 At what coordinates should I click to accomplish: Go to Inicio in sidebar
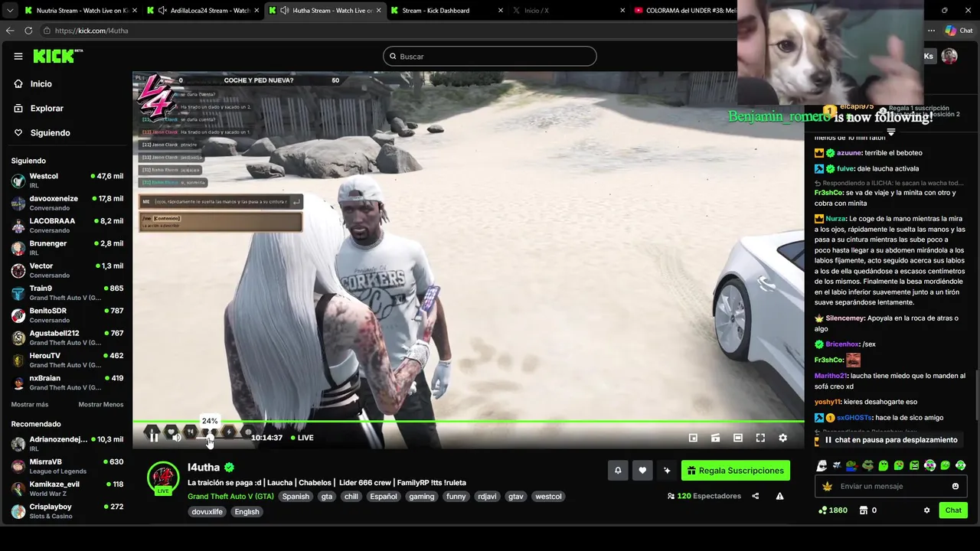[x=41, y=84]
